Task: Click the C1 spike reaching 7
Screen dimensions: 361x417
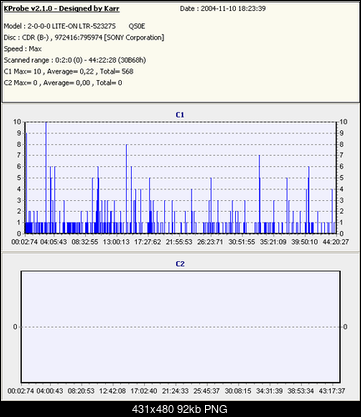Action: 259,194
